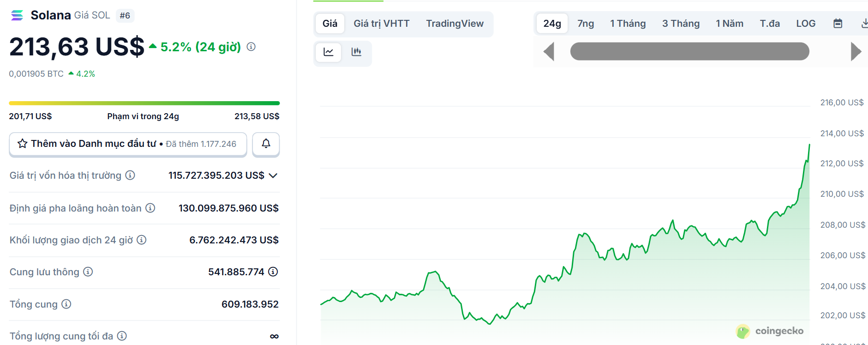Click the 609.183.952 total supply value
Image resolution: width=868 pixels, height=345 pixels.
click(x=250, y=304)
